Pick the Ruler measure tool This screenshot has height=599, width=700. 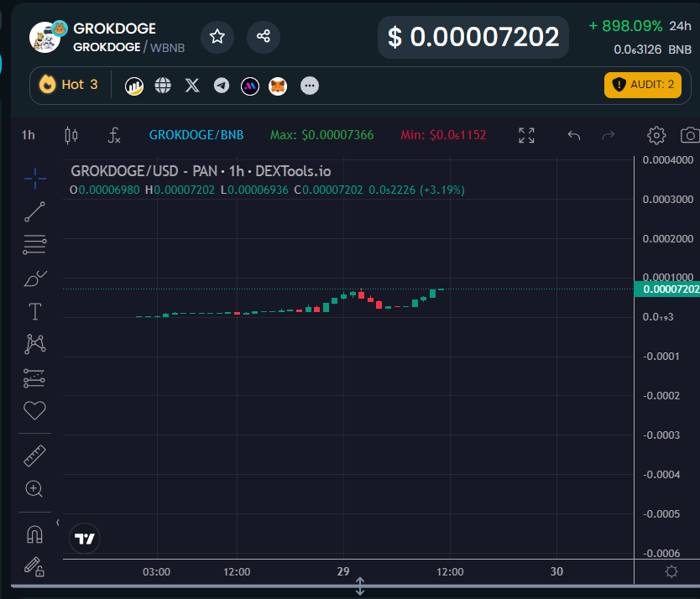pos(34,455)
